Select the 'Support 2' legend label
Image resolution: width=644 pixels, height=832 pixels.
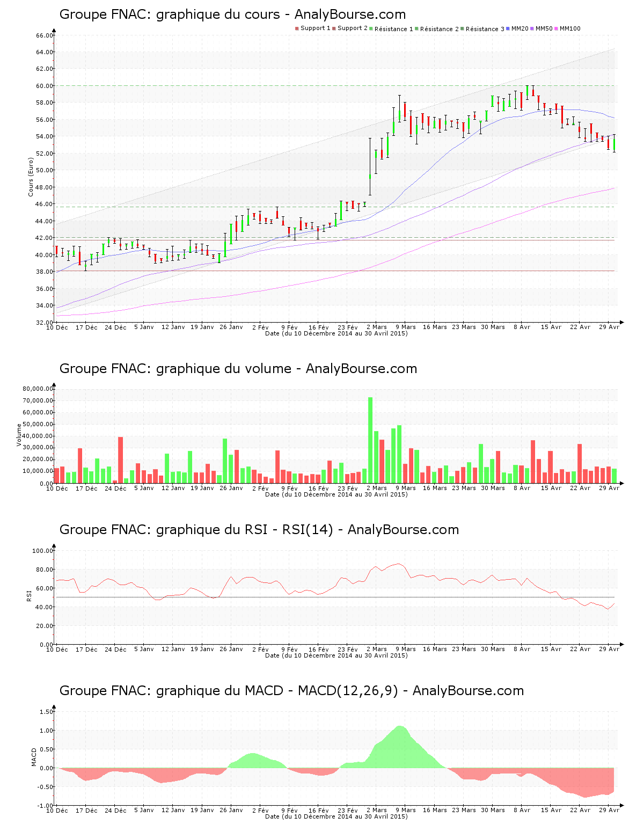[353, 28]
